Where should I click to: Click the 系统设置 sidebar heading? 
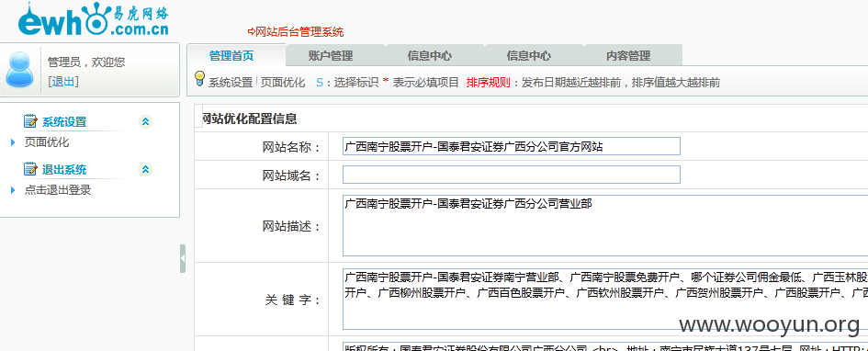pyautogui.click(x=64, y=122)
